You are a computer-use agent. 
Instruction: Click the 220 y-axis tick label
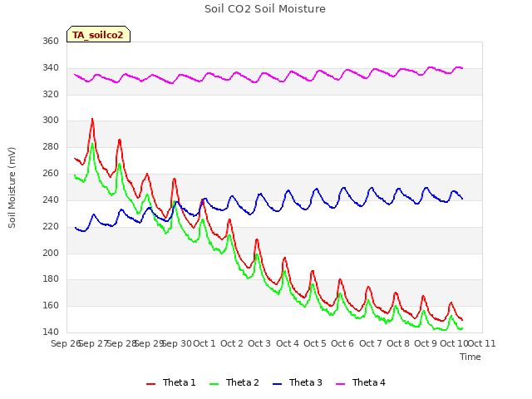click(x=51, y=226)
